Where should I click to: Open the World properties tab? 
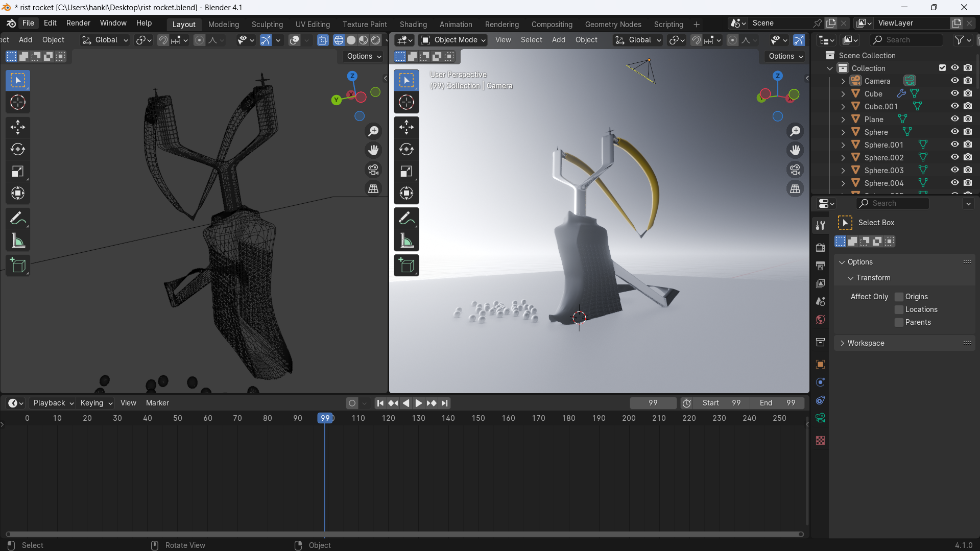click(x=820, y=319)
